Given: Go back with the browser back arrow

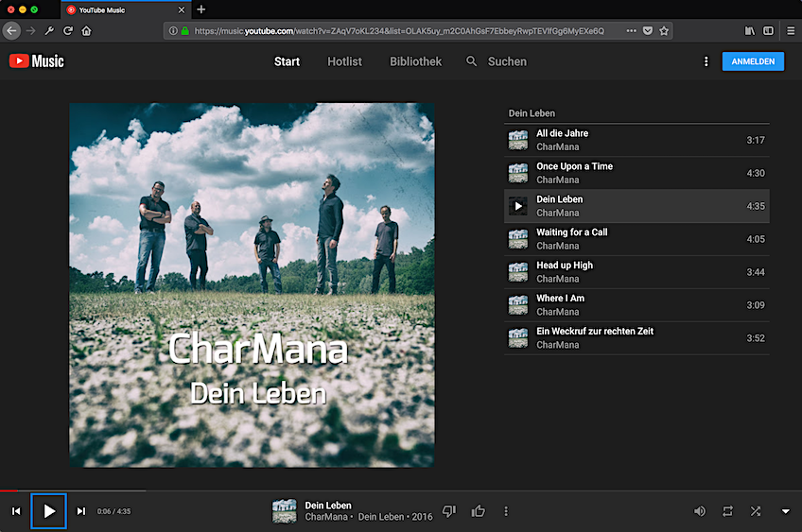Looking at the screenshot, I should pyautogui.click(x=11, y=31).
